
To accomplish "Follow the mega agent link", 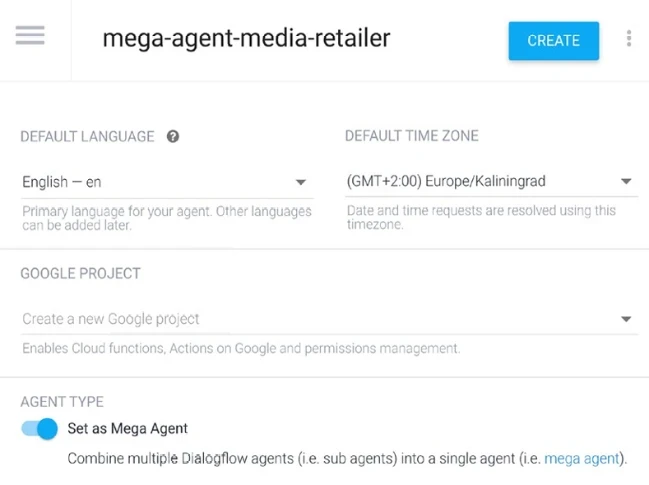I will coord(582,459).
